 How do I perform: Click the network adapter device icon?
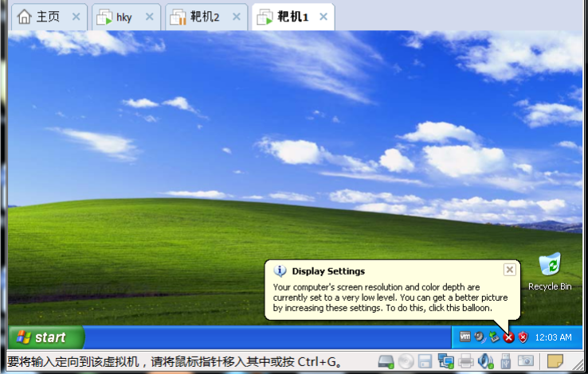446,361
